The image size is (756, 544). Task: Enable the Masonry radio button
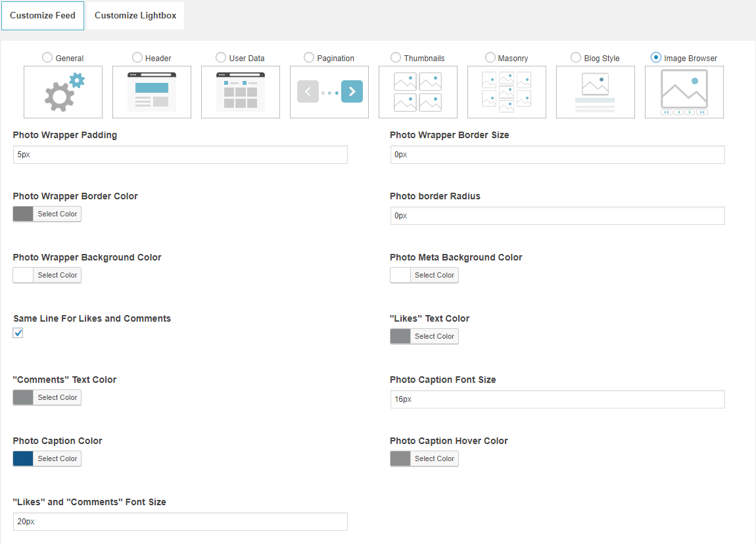click(490, 58)
